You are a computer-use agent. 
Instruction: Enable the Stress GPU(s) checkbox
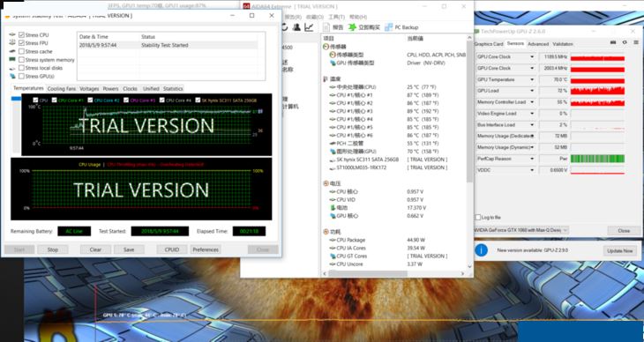(21, 76)
